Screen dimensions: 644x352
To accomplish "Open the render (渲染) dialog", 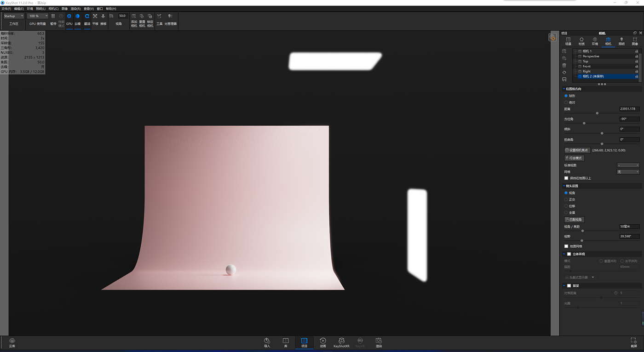I will tap(379, 342).
